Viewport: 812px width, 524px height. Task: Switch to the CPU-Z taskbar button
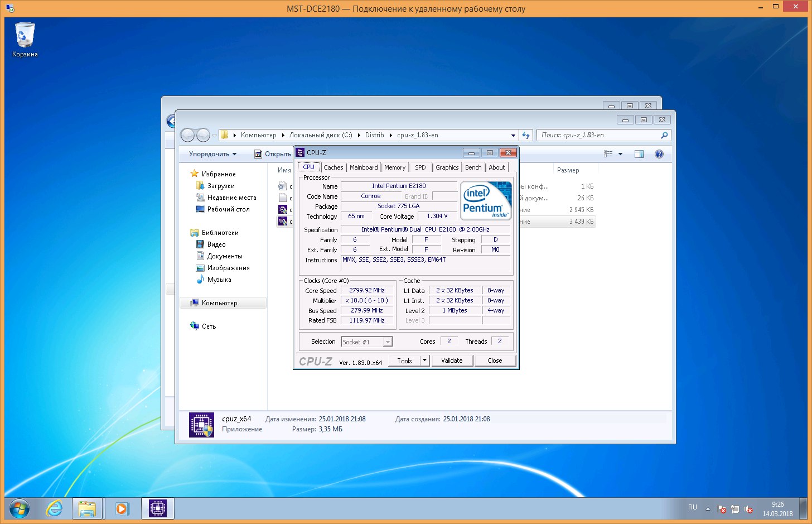(158, 508)
